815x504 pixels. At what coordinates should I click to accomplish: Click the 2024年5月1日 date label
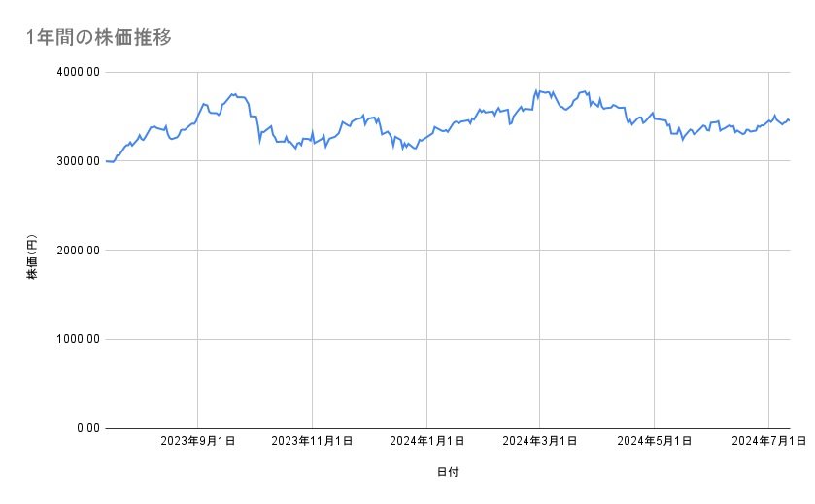click(654, 441)
